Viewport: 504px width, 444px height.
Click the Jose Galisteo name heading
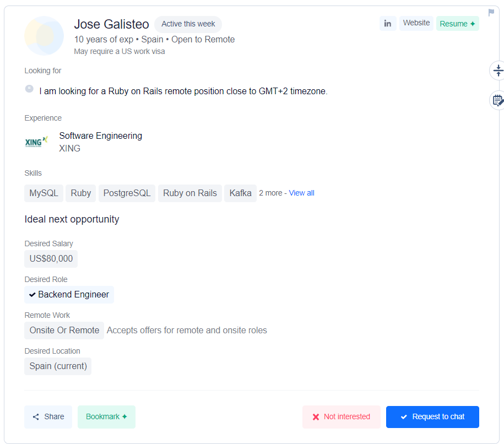click(x=111, y=24)
